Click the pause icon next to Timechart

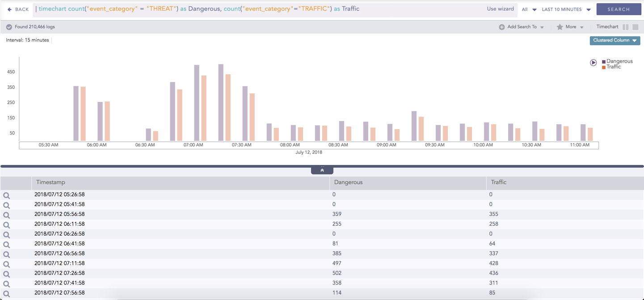click(x=625, y=27)
